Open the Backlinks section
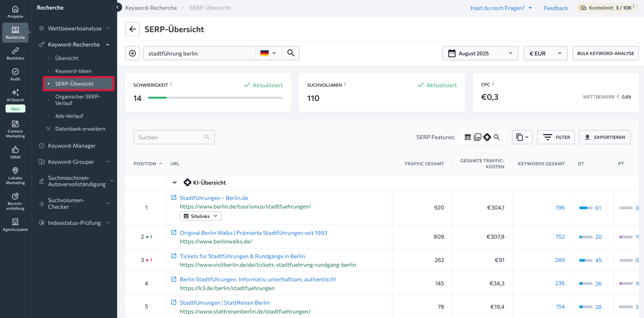644x318 pixels. pyautogui.click(x=15, y=54)
